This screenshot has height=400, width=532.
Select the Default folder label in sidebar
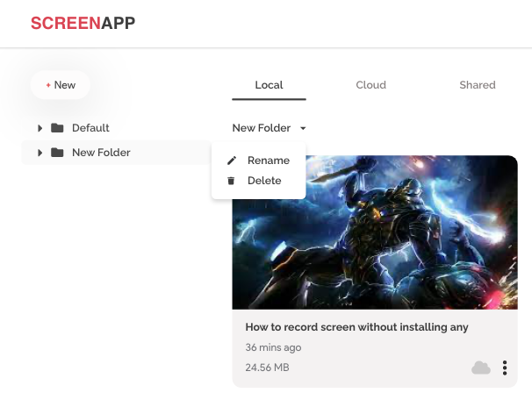(x=90, y=128)
